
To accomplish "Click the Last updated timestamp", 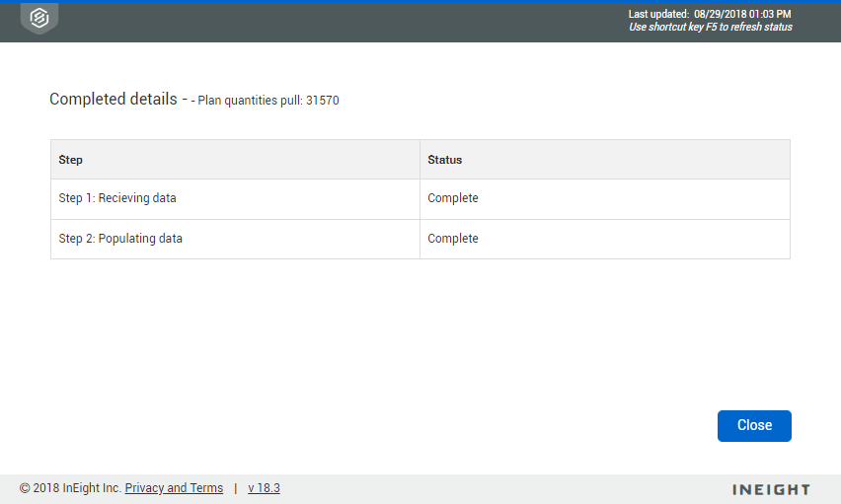I will coord(710,14).
